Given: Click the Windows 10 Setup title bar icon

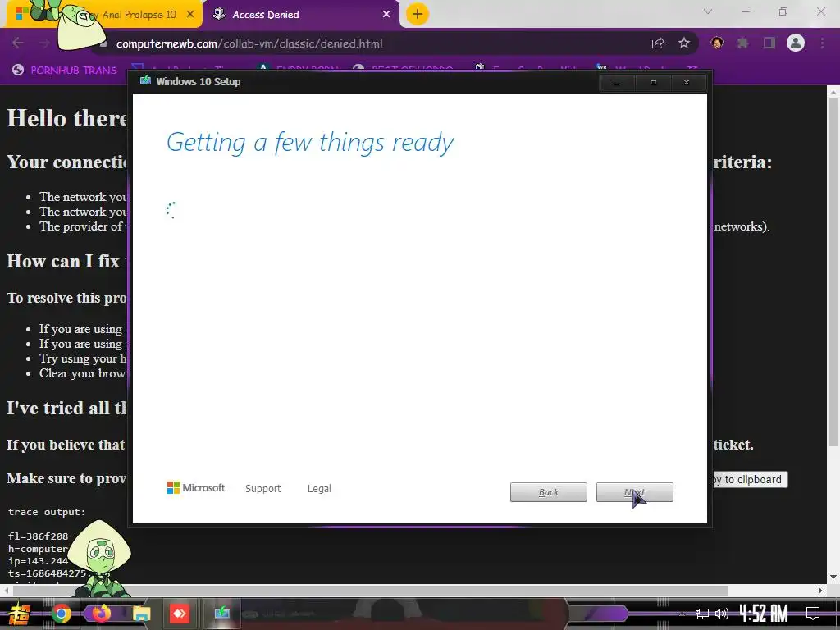Looking at the screenshot, I should coord(145,81).
